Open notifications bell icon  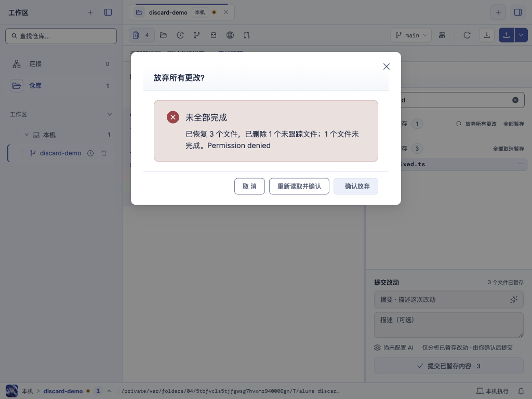click(x=521, y=391)
